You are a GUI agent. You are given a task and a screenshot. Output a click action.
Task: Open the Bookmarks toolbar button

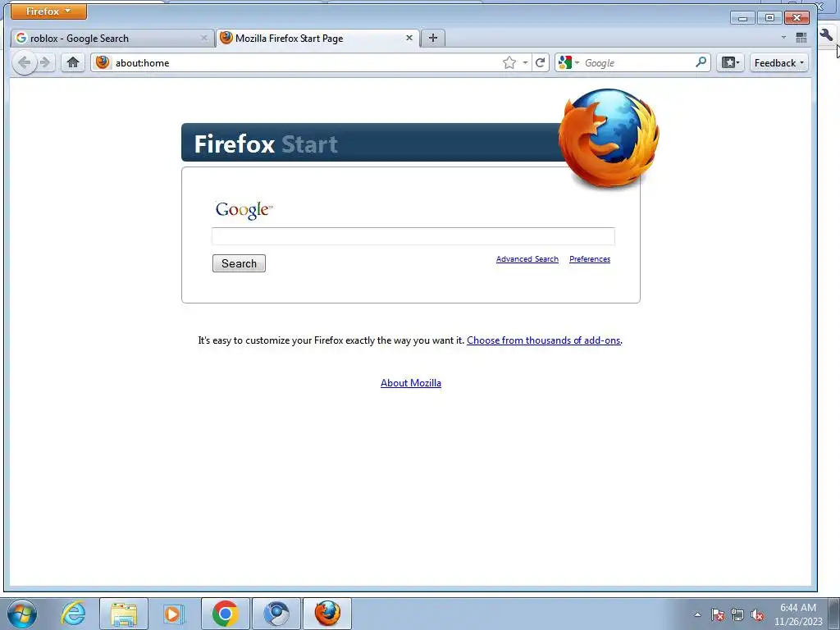click(x=730, y=62)
